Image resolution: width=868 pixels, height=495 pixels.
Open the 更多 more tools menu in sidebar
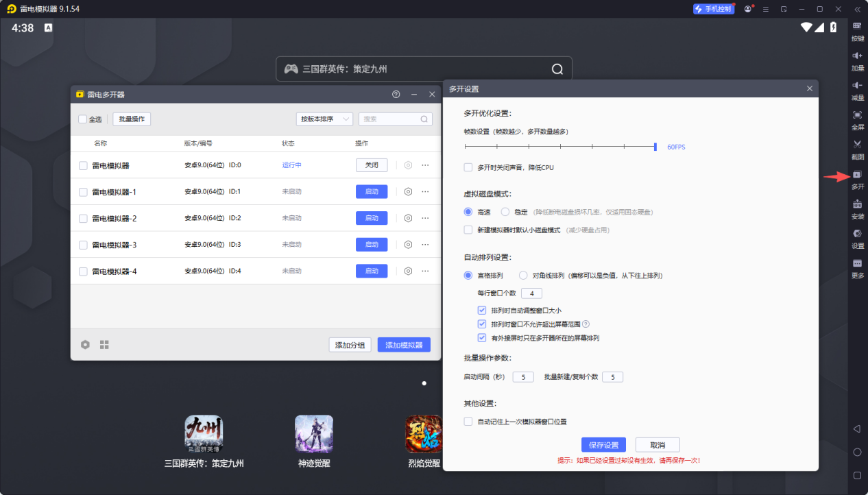click(x=857, y=265)
